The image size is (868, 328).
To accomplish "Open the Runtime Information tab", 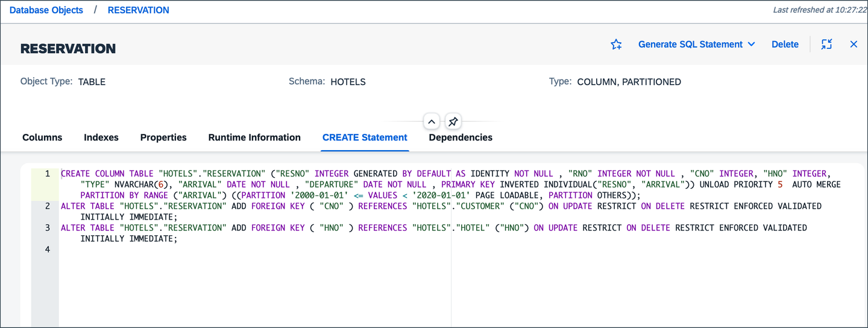I will tap(254, 137).
